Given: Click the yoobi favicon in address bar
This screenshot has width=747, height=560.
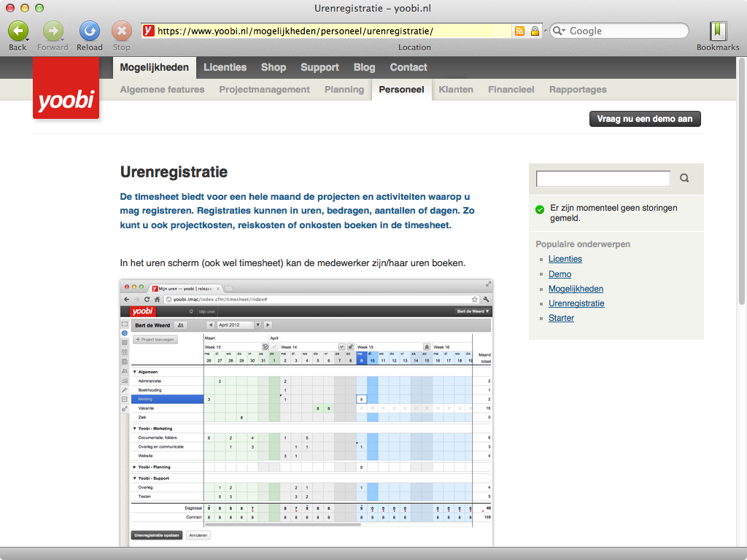Looking at the screenshot, I should 148,31.
